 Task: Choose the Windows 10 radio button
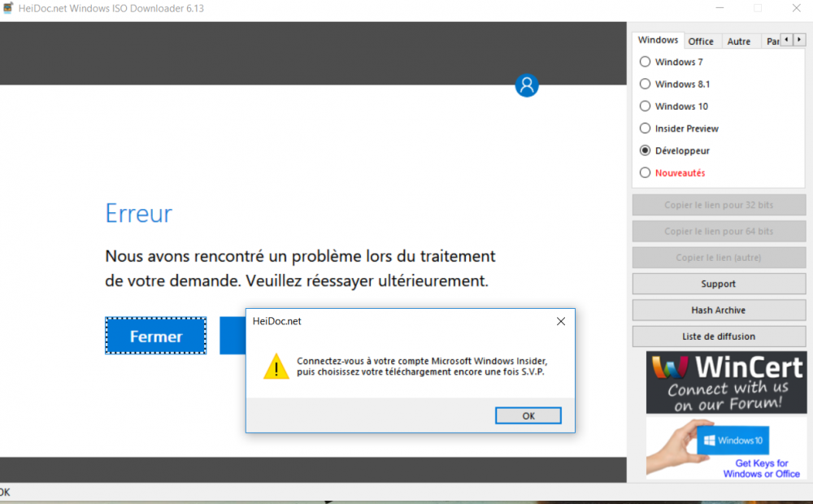pyautogui.click(x=645, y=106)
